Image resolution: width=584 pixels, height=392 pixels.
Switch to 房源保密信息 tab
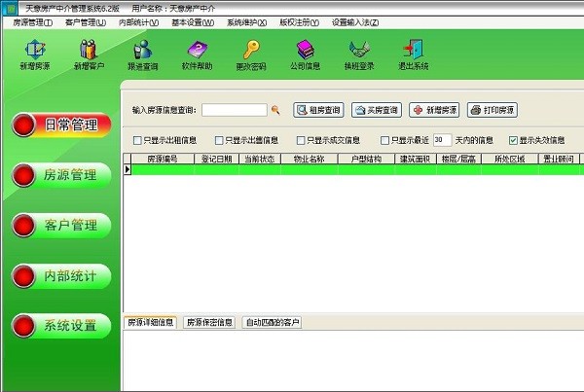click(209, 322)
